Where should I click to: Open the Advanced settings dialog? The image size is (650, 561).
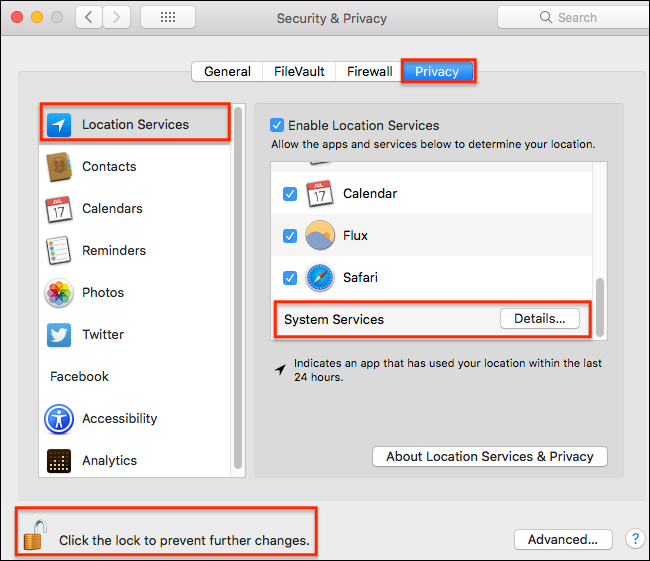click(x=563, y=539)
